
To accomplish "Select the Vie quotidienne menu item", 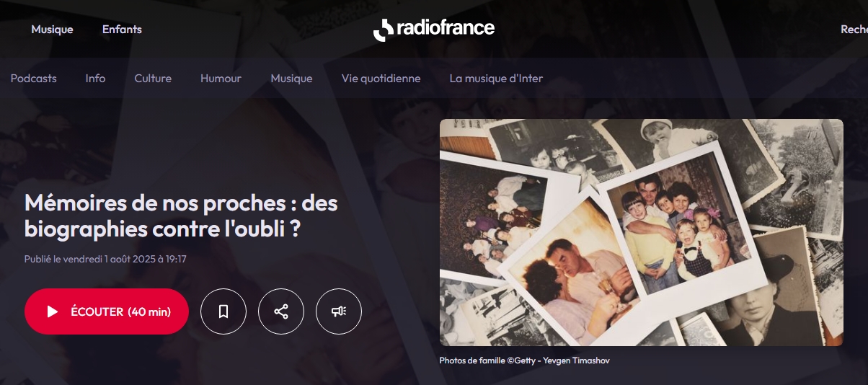I will 381,79.
